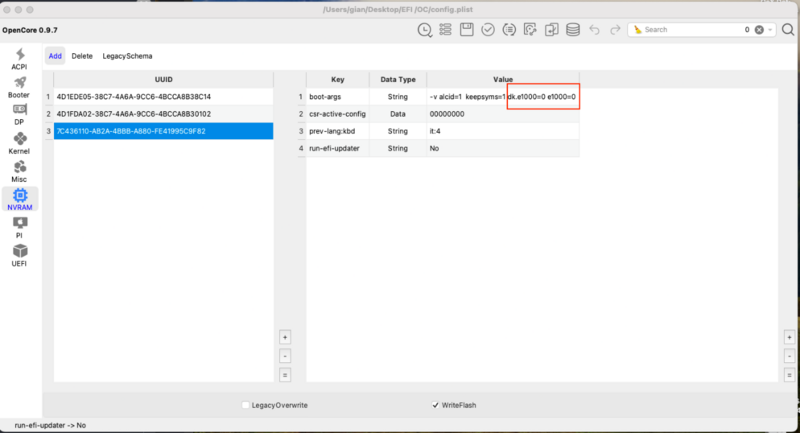The width and height of the screenshot is (800, 433).
Task: Select the Add tab
Action: point(55,56)
